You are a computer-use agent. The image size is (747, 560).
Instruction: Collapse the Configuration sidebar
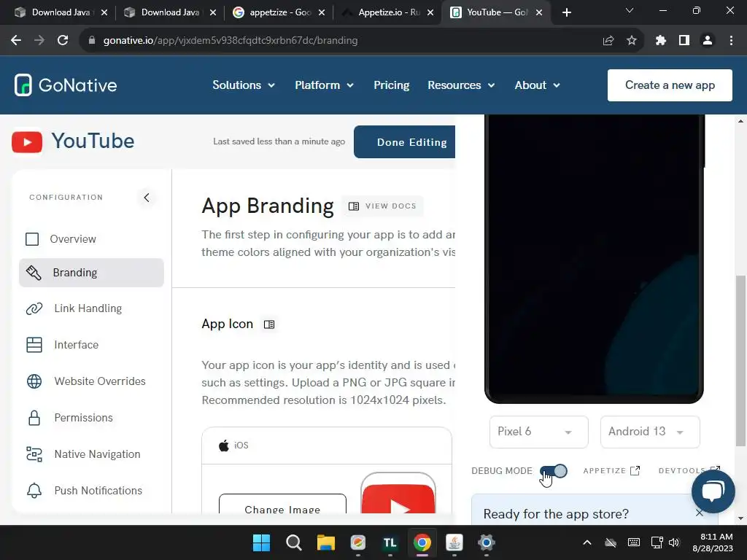click(146, 197)
